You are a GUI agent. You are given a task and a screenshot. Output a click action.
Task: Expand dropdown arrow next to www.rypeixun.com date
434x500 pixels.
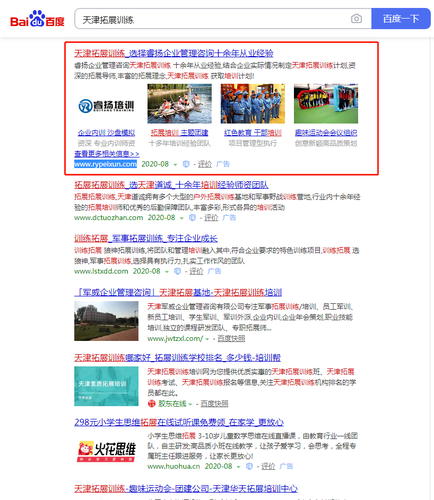(x=175, y=164)
